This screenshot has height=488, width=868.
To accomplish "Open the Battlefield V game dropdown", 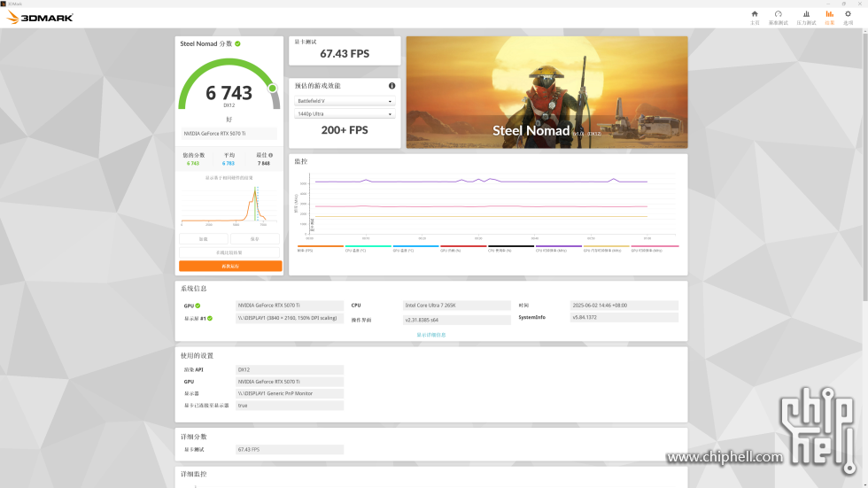I will pyautogui.click(x=345, y=101).
